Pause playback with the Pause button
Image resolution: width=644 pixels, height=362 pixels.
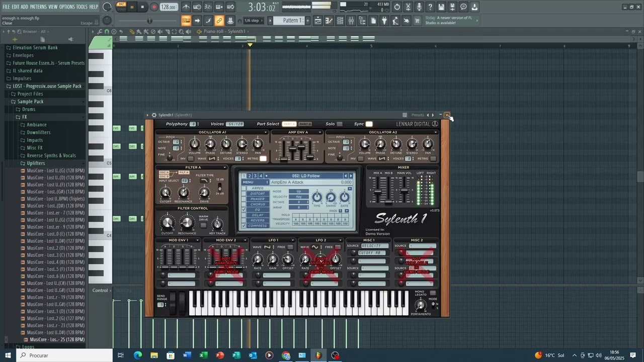tap(132, 7)
